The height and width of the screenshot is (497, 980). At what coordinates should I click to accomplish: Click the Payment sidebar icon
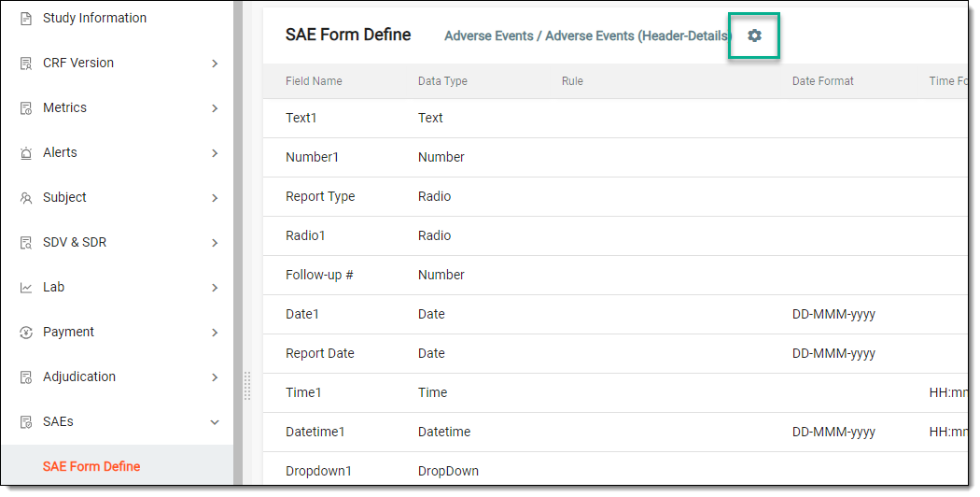[x=26, y=333]
